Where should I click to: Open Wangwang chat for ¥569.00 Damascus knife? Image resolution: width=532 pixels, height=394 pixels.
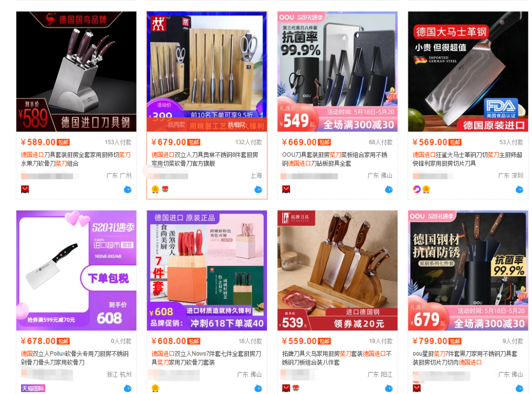click(x=520, y=189)
